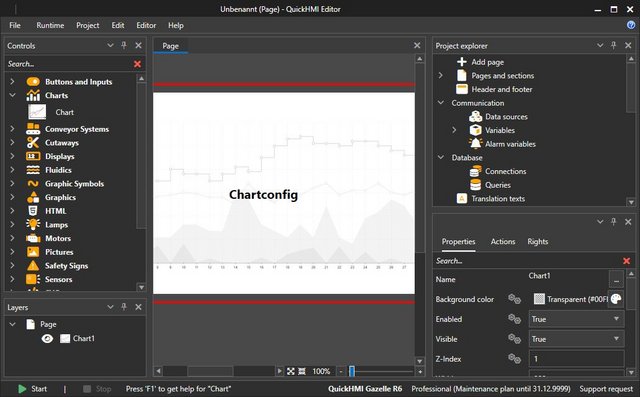Open help via blue question mark icon
This screenshot has height=397, width=640.
[x=631, y=25]
